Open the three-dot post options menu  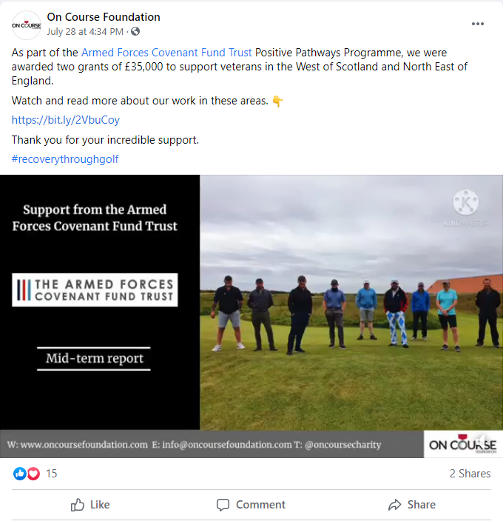click(477, 24)
